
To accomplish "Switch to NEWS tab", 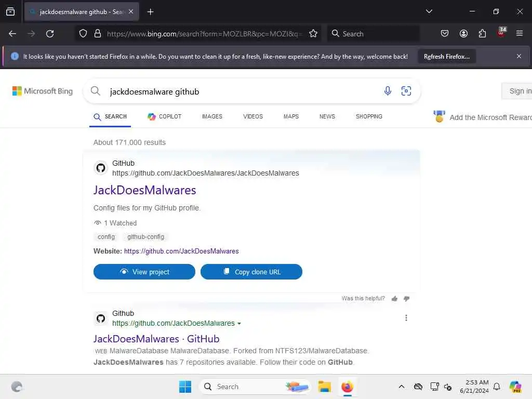I will coord(327,117).
